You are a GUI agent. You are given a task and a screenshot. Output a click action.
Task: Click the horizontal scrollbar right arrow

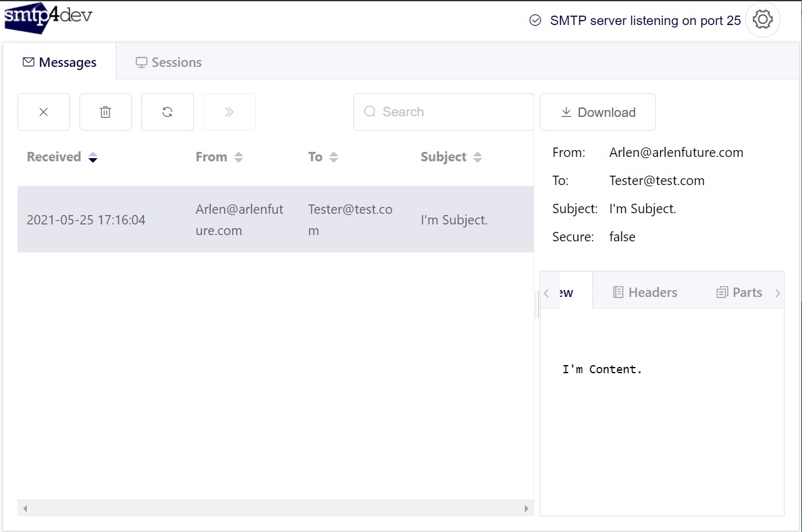coord(526,508)
